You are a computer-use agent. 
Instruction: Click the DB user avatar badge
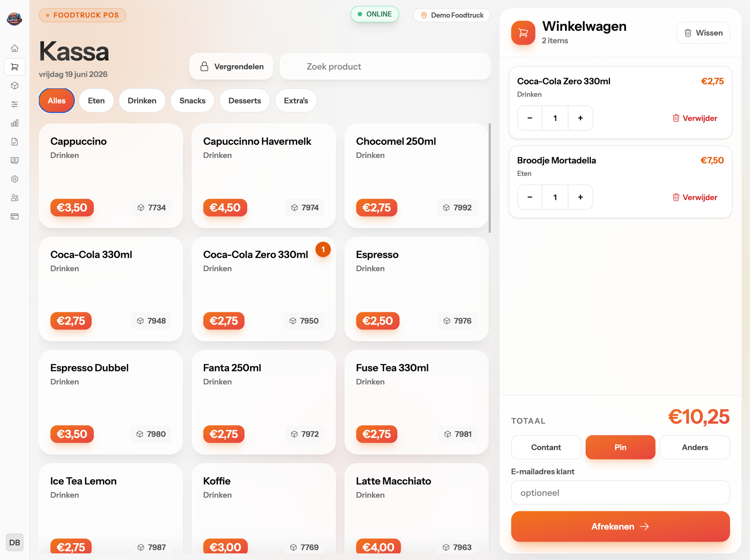point(15,542)
